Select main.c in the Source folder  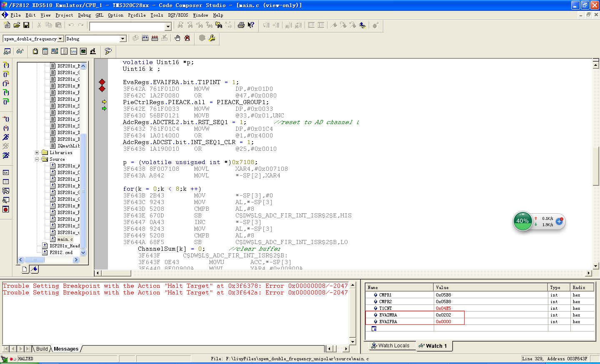tap(65, 239)
